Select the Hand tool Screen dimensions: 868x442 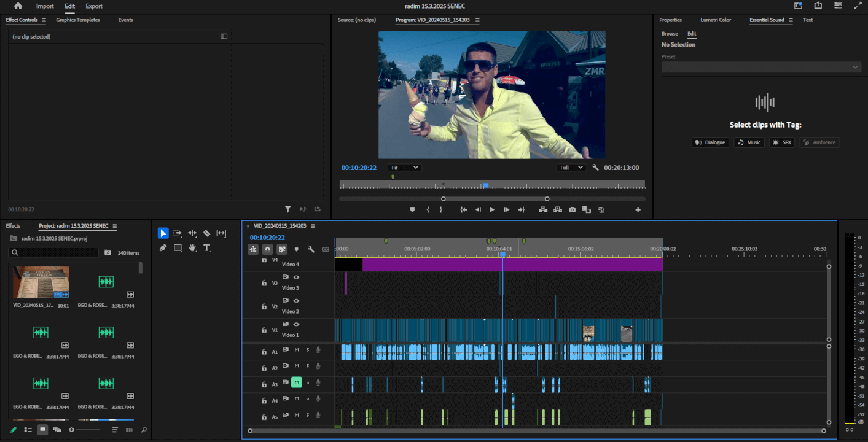193,248
